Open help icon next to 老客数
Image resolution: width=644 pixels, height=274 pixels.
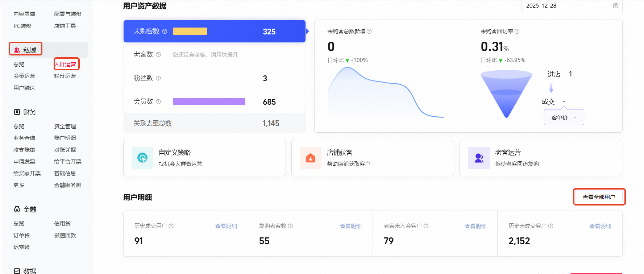tap(158, 55)
